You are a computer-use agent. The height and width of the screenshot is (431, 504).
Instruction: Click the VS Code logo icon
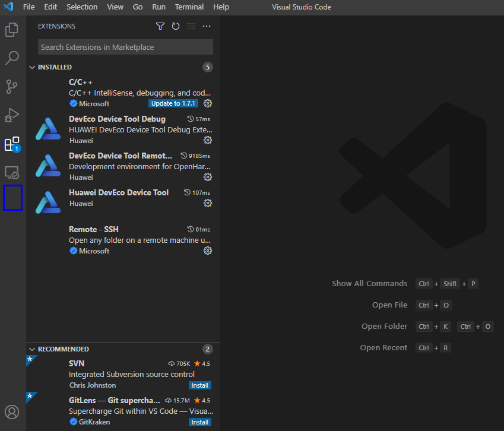[x=9, y=7]
